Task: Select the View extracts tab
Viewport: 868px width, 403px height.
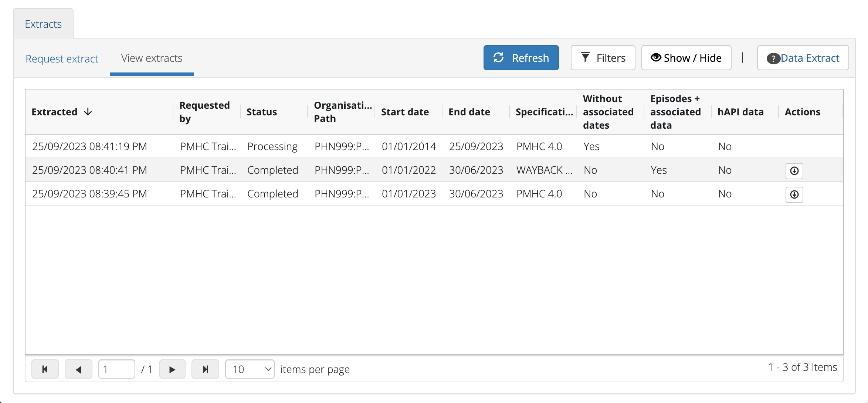Action: (152, 58)
